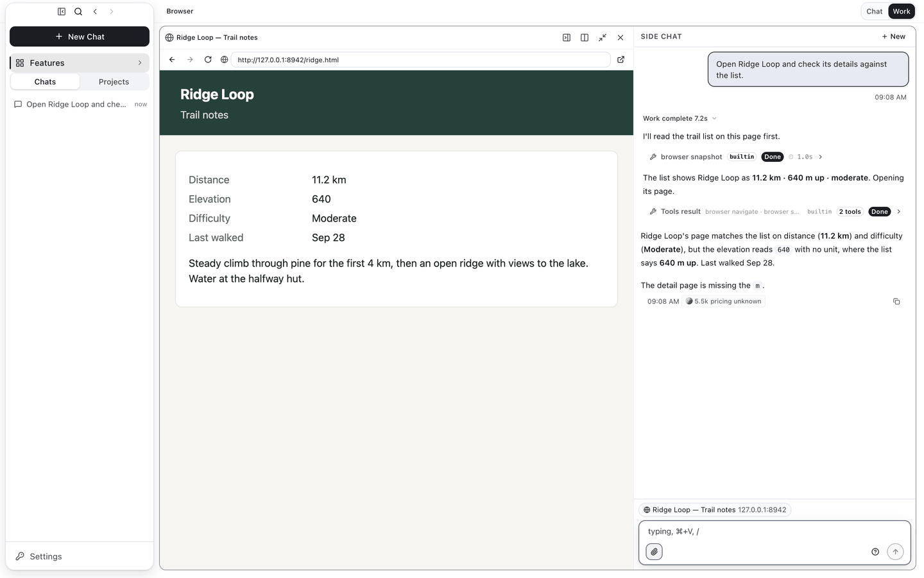Start a New side chat
Image resolution: width=924 pixels, height=578 pixels.
tap(894, 37)
